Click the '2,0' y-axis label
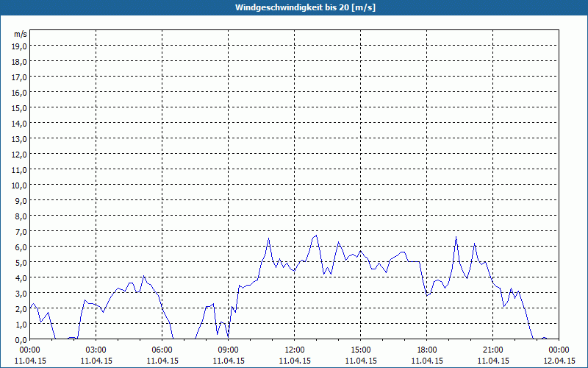The height and width of the screenshot is (368, 588). click(x=21, y=309)
